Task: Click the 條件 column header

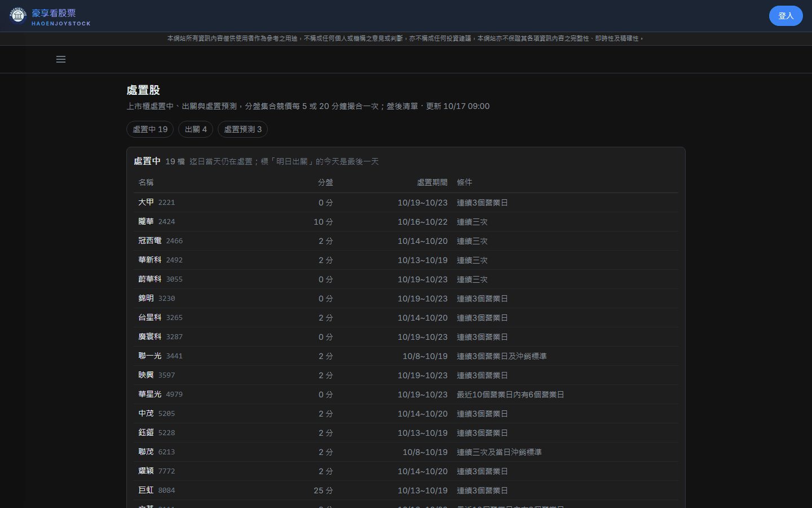Action: (465, 182)
